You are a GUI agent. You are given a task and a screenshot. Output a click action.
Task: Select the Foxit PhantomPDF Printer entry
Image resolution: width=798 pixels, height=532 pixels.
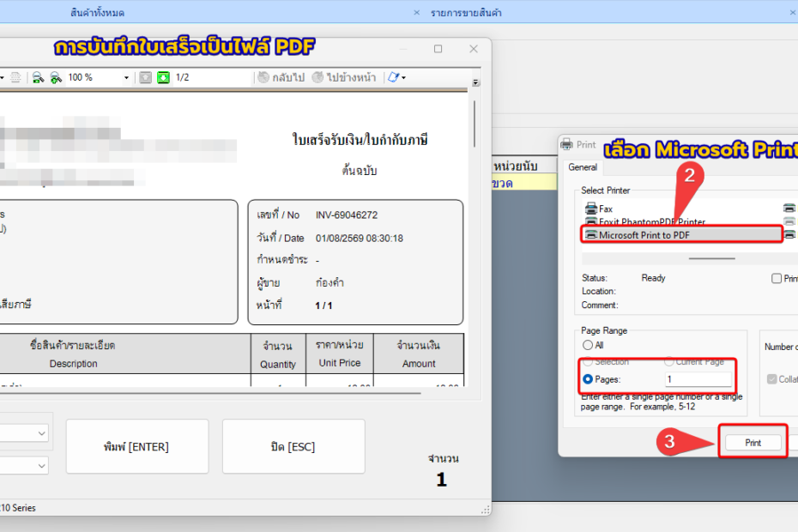[644, 222]
